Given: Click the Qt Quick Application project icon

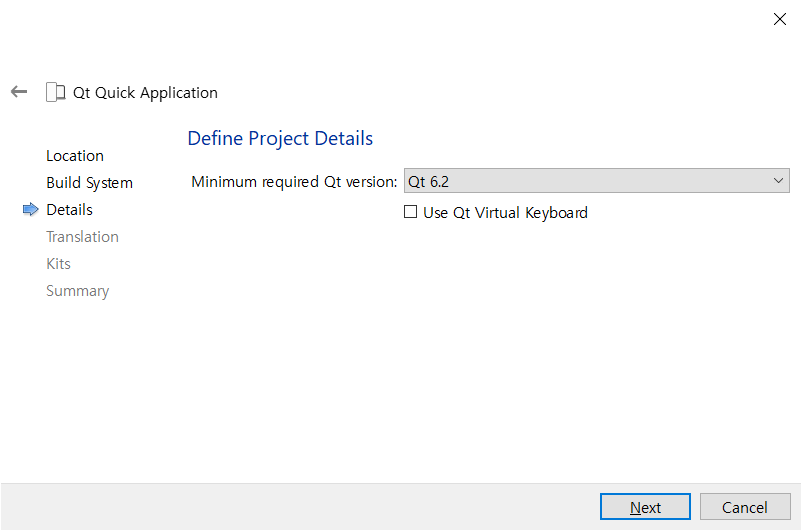Looking at the screenshot, I should click(x=56, y=93).
